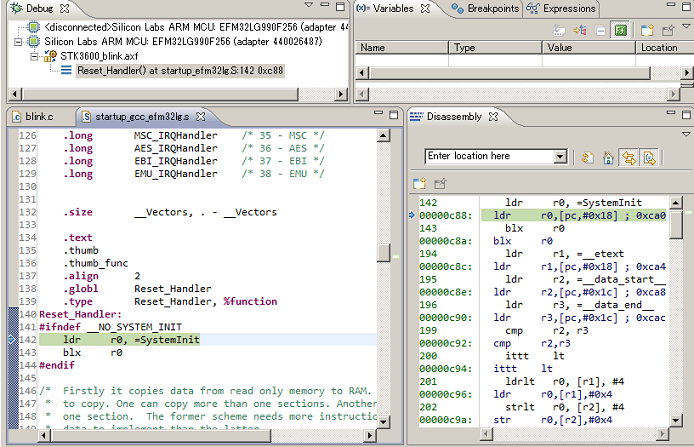This screenshot has width=694, height=447.
Task: Click disassembly address 00000c88:
Action: [x=446, y=216]
